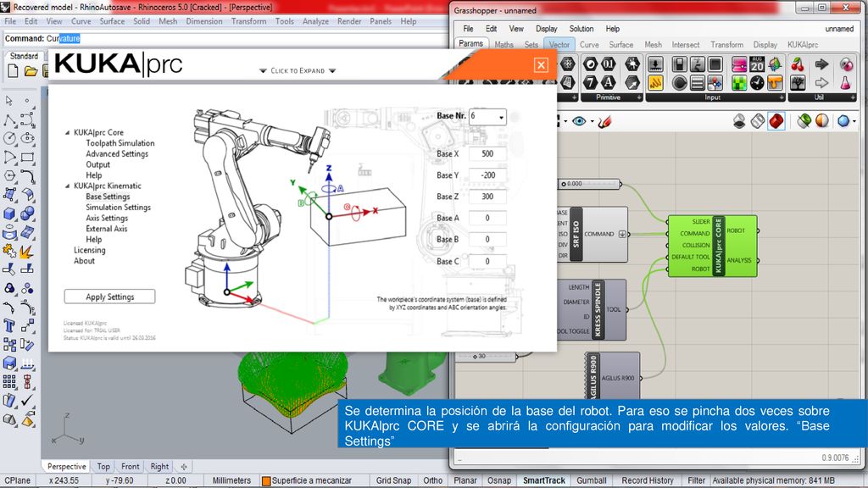Toggle Planar in Rhino status bar

tap(465, 480)
